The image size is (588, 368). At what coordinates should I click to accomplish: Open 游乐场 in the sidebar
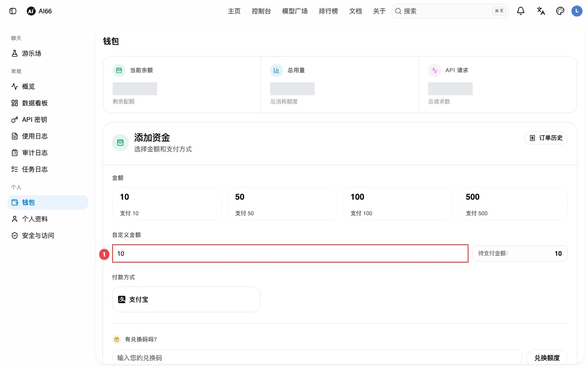(48, 53)
